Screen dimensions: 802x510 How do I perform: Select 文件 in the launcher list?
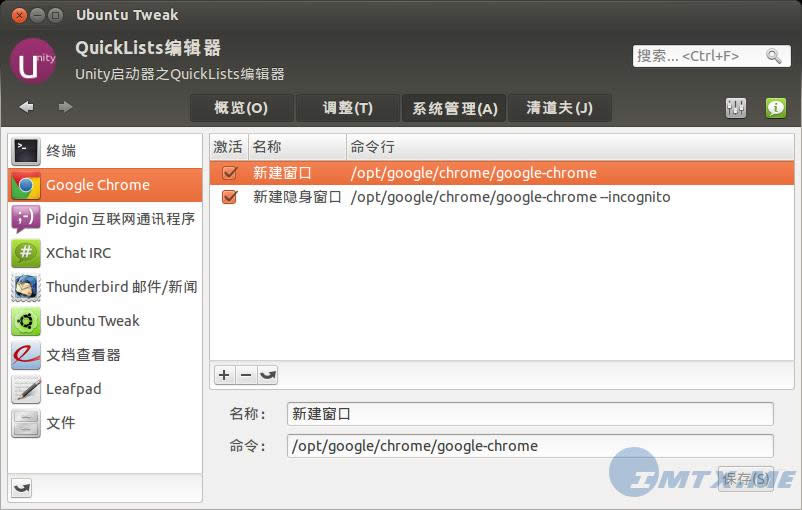coord(105,424)
